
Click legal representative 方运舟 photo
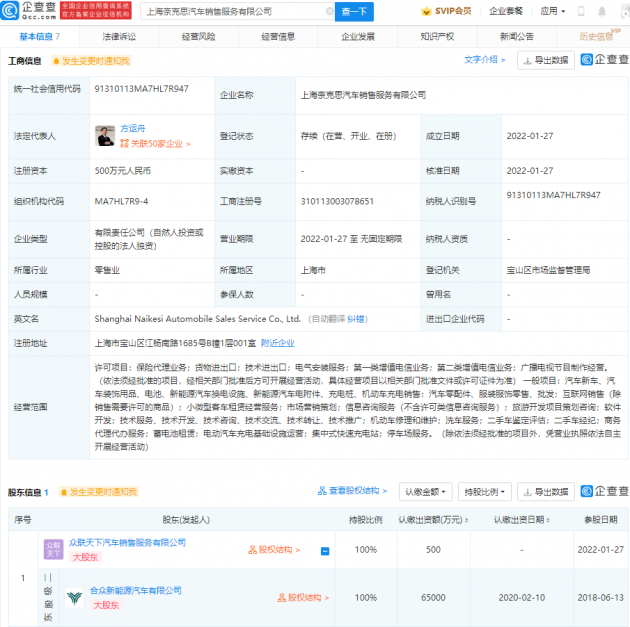point(105,136)
